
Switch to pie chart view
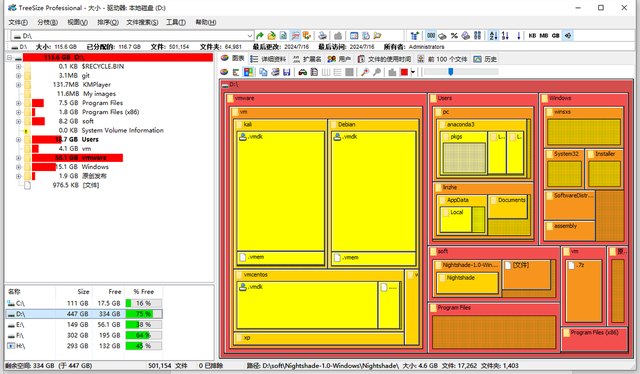pos(224,72)
